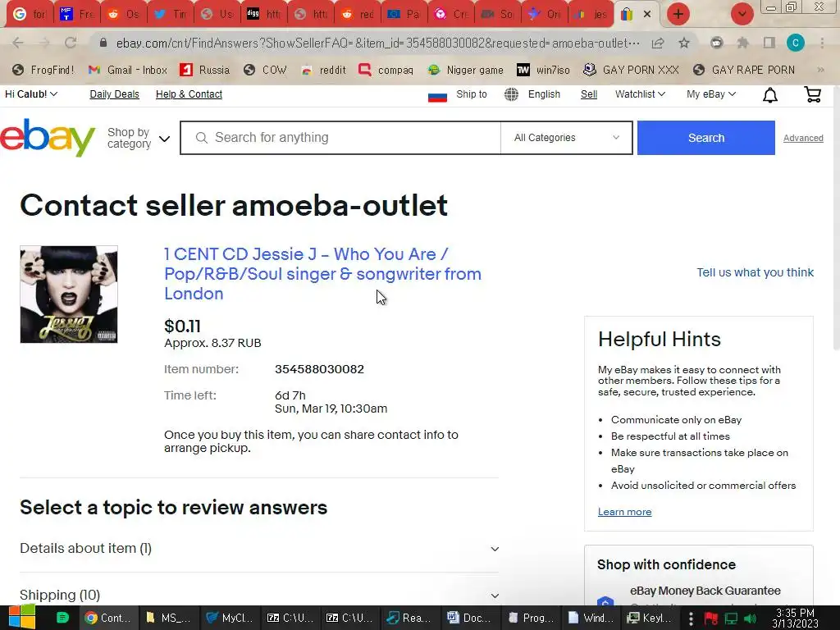The height and width of the screenshot is (630, 840).
Task: Close the active eBay tab
Action: 647,14
